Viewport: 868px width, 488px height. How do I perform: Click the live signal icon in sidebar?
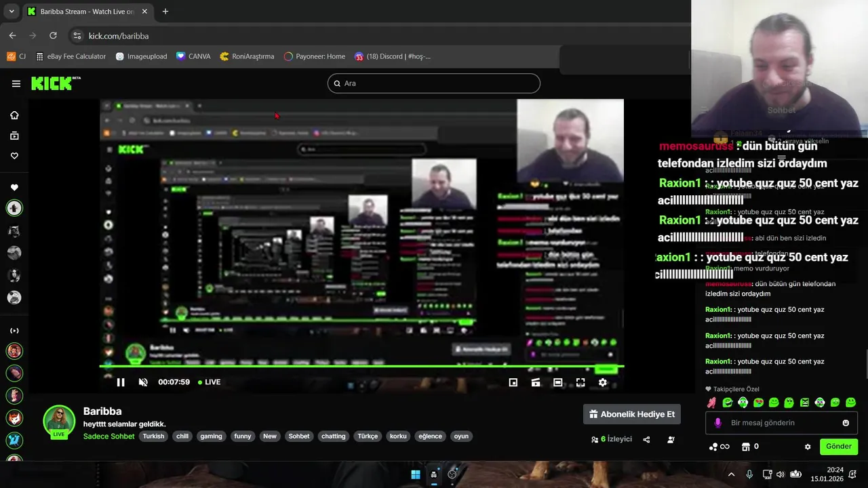click(14, 331)
